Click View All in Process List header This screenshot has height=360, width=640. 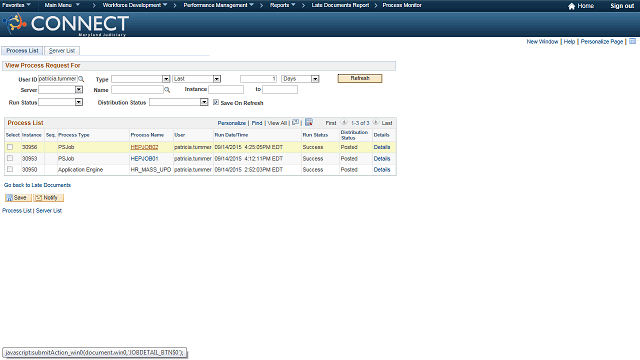(x=277, y=123)
